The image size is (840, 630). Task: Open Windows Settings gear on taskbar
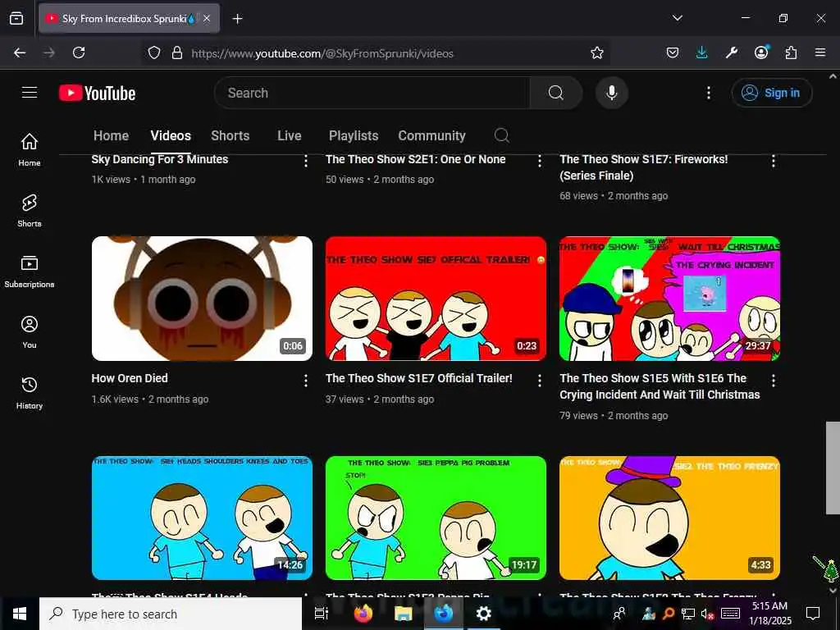tap(483, 614)
